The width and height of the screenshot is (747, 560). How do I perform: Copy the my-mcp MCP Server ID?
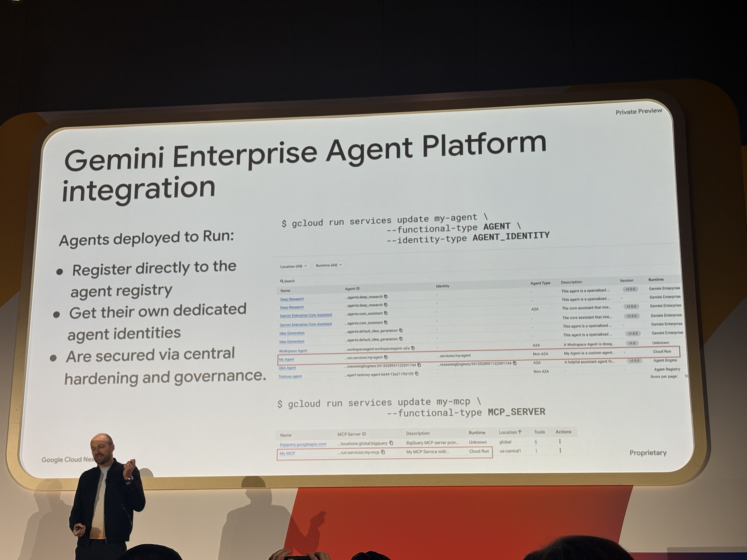pyautogui.click(x=383, y=452)
